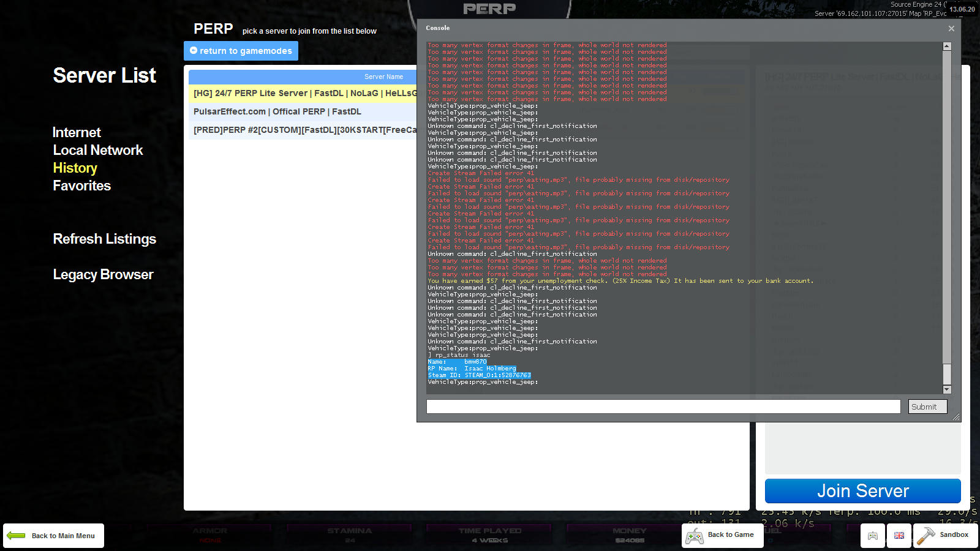Viewport: 980px width, 551px height.
Task: Select the History tab
Action: (x=75, y=168)
